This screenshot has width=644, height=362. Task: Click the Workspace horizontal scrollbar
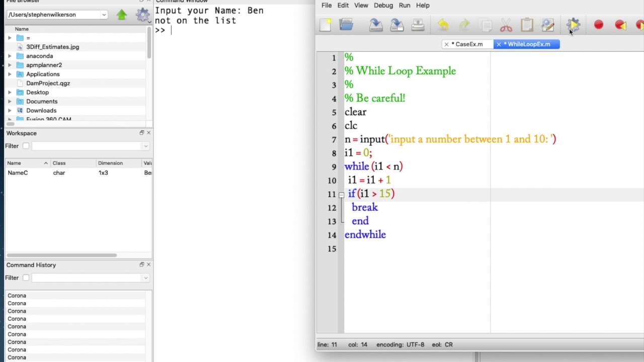pyautogui.click(x=61, y=255)
